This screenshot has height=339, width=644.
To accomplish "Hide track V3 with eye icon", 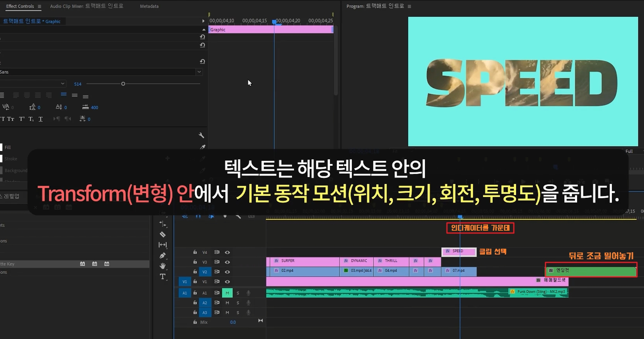I will click(x=227, y=262).
